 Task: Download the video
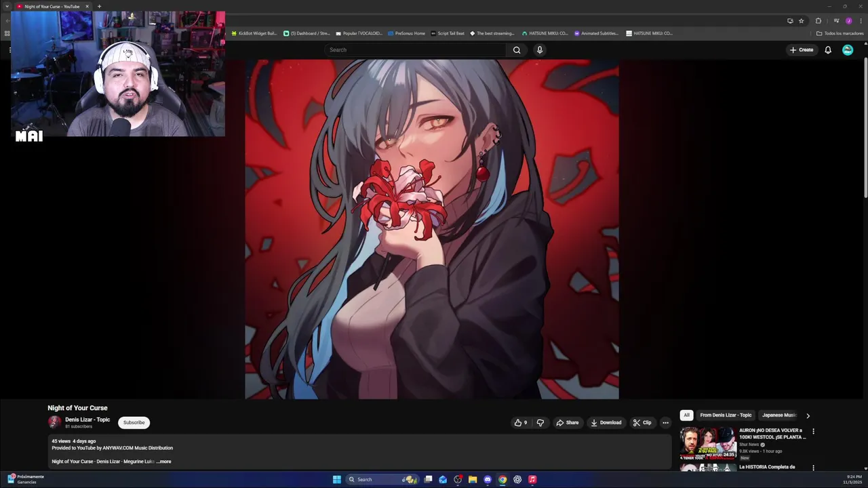pyautogui.click(x=606, y=422)
